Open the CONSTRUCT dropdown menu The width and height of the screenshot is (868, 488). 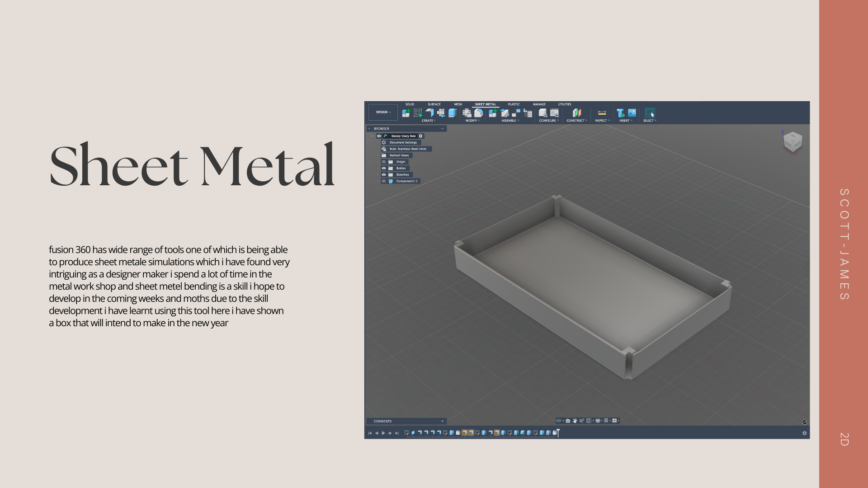[576, 121]
